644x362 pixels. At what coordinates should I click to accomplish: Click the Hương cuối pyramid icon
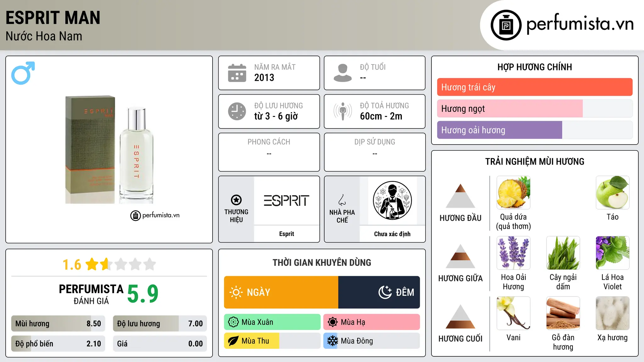pos(460,316)
